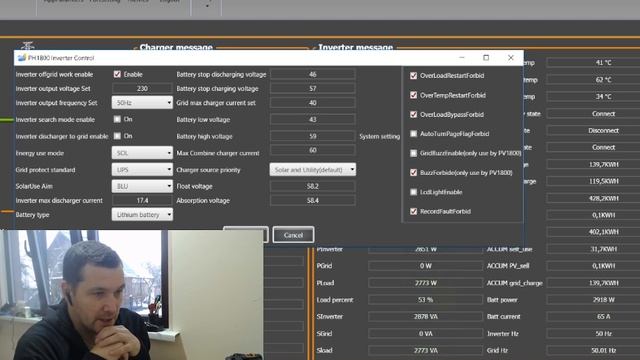
Task: Open Battery type Lithium battery dropdown
Action: tap(142, 215)
